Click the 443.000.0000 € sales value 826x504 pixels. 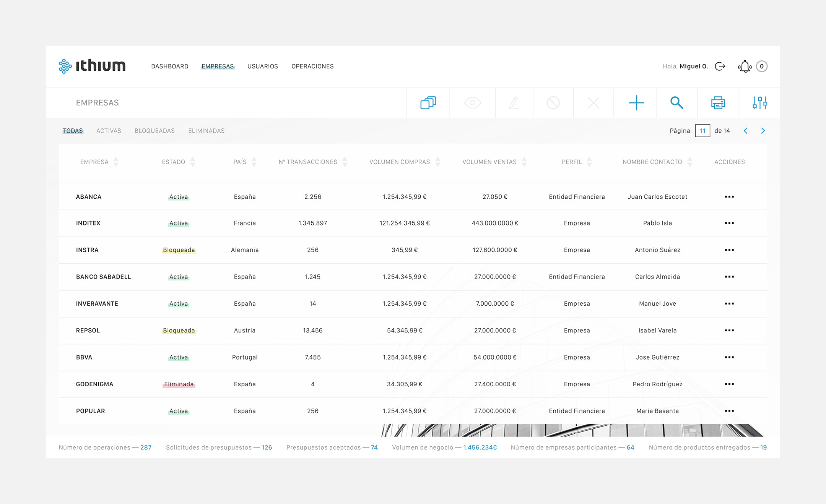pyautogui.click(x=495, y=223)
